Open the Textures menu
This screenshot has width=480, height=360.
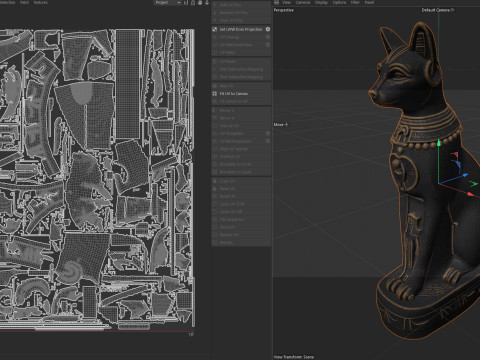pyautogui.click(x=40, y=2)
